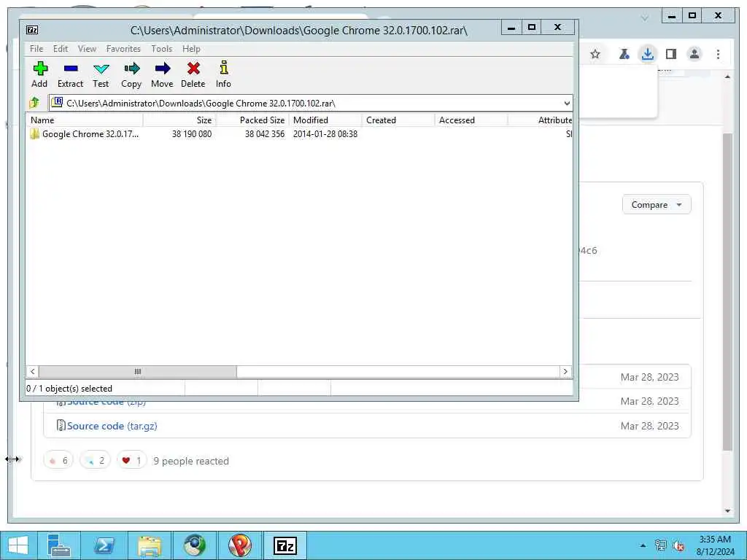Open the Info toolbar icon
Screen dimensions: 747x560
coord(223,75)
